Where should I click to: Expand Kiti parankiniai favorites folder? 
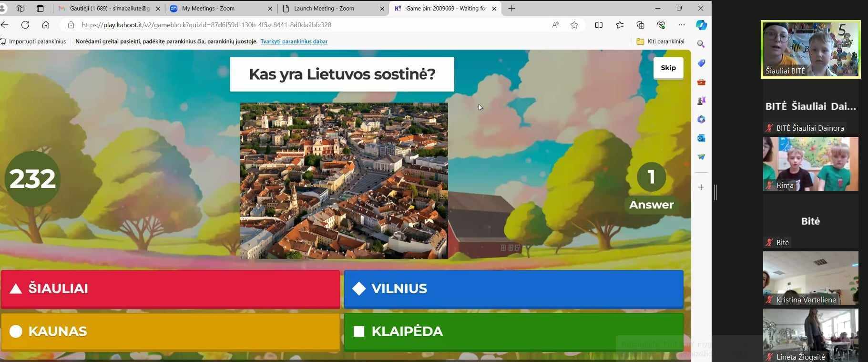(x=661, y=41)
